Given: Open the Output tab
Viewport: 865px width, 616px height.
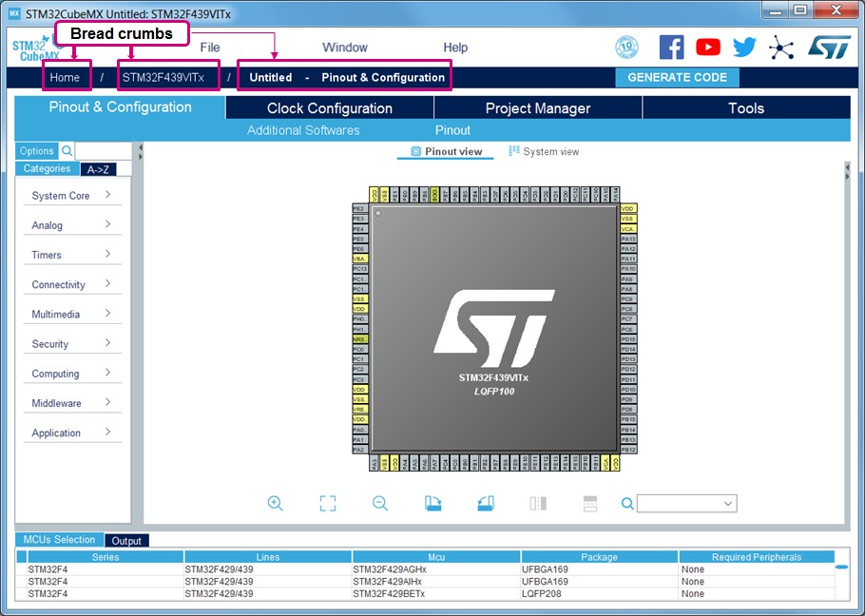Looking at the screenshot, I should click(x=126, y=541).
